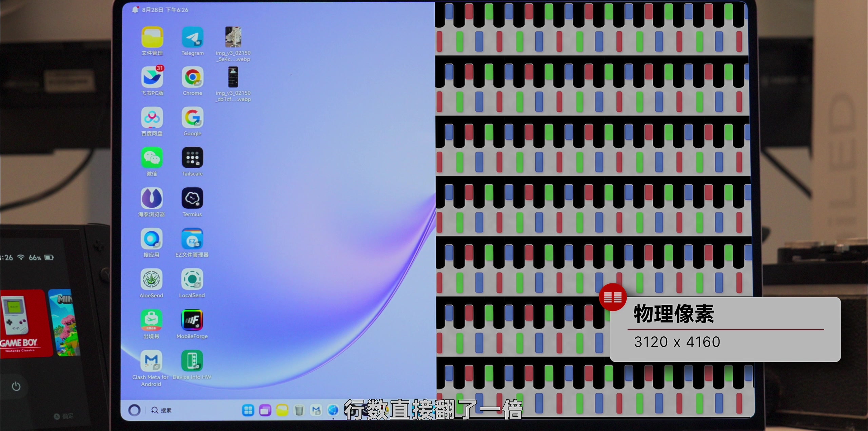Launch Telegram from the desktop
868x431 pixels.
pyautogui.click(x=192, y=37)
